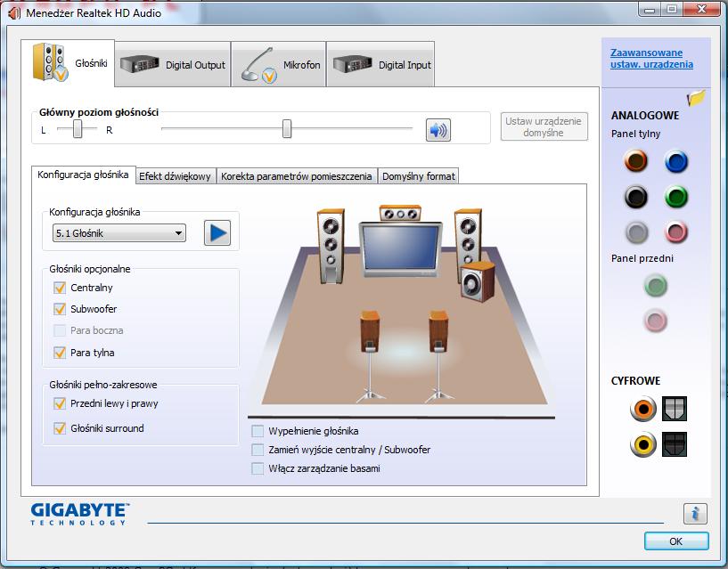Click the GIGABYTE Technology logo
728x569 pixels.
click(80, 514)
